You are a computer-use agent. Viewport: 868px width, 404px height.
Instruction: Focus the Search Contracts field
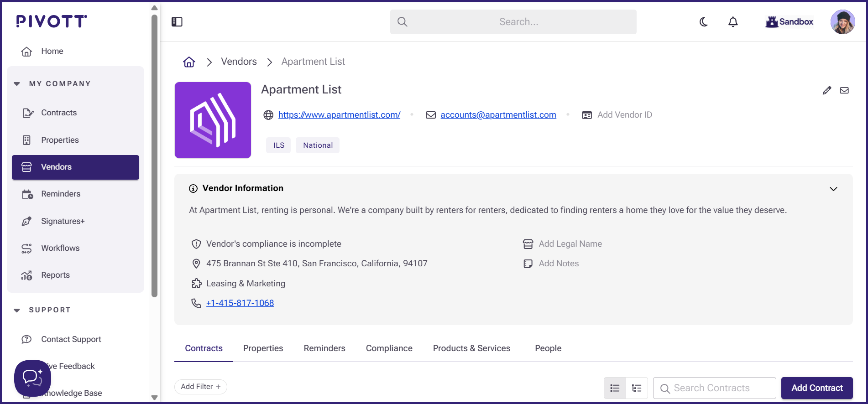[715, 388]
